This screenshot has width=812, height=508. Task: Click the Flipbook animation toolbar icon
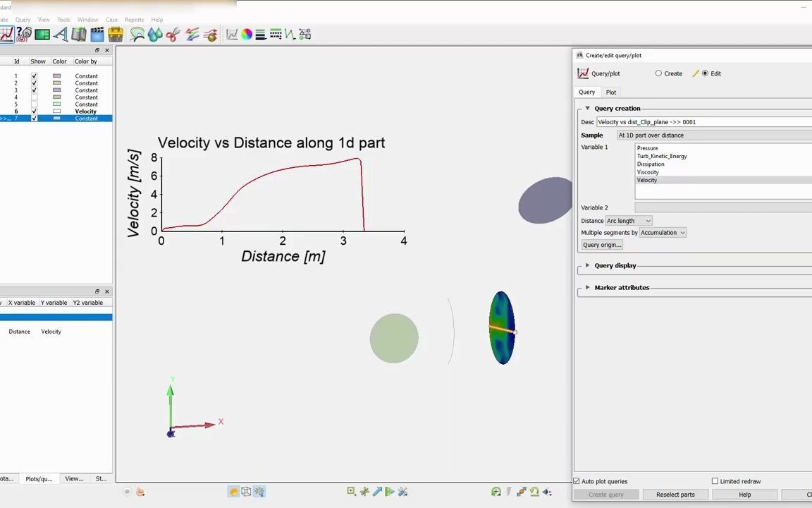point(97,34)
